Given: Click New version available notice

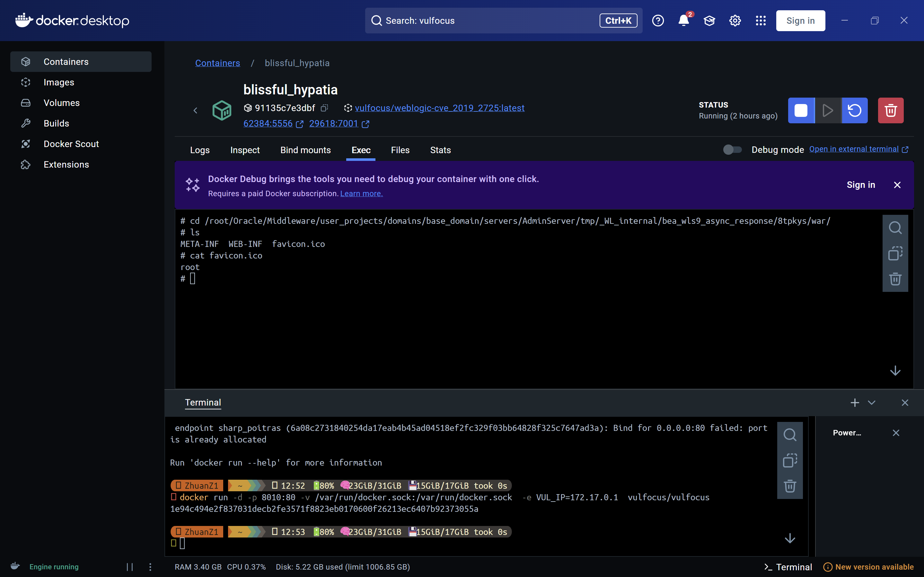Looking at the screenshot, I should [869, 567].
